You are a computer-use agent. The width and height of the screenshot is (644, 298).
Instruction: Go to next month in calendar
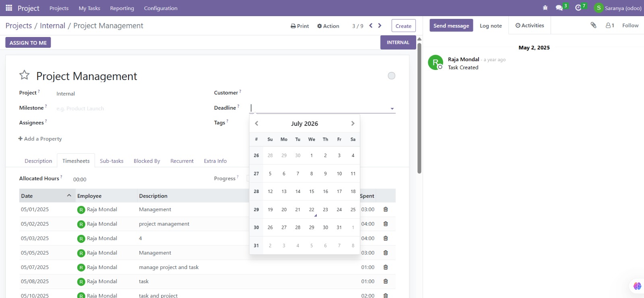click(x=353, y=123)
